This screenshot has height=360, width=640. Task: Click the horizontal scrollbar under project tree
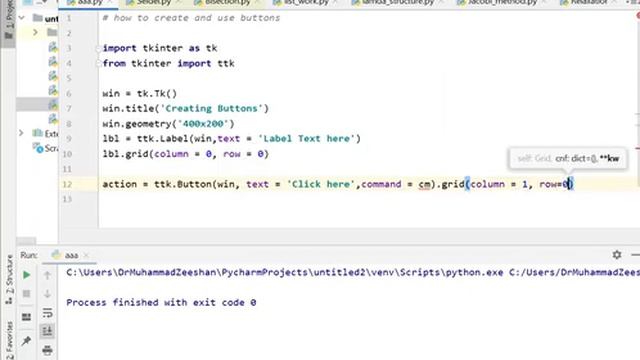tap(27, 241)
